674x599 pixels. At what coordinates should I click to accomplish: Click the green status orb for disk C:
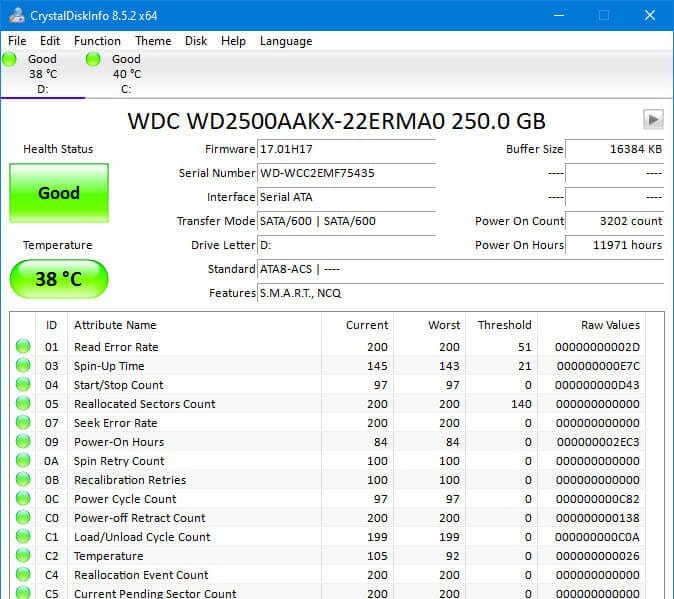pos(93,59)
